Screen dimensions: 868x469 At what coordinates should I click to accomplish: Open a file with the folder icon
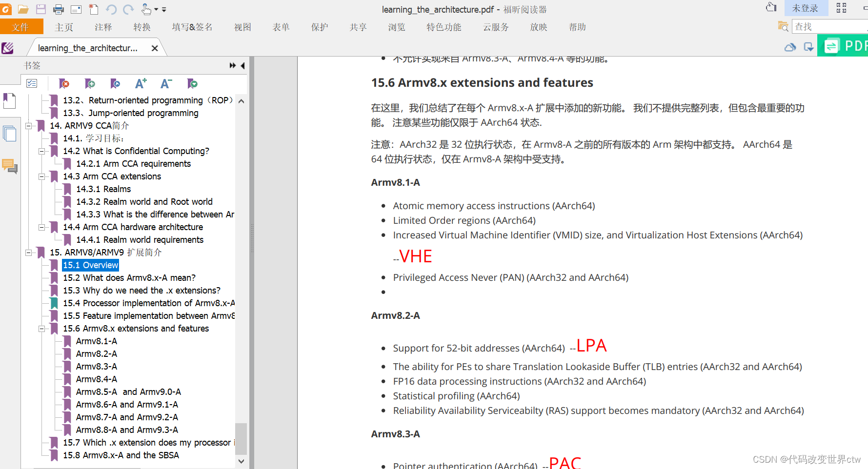[x=23, y=9]
